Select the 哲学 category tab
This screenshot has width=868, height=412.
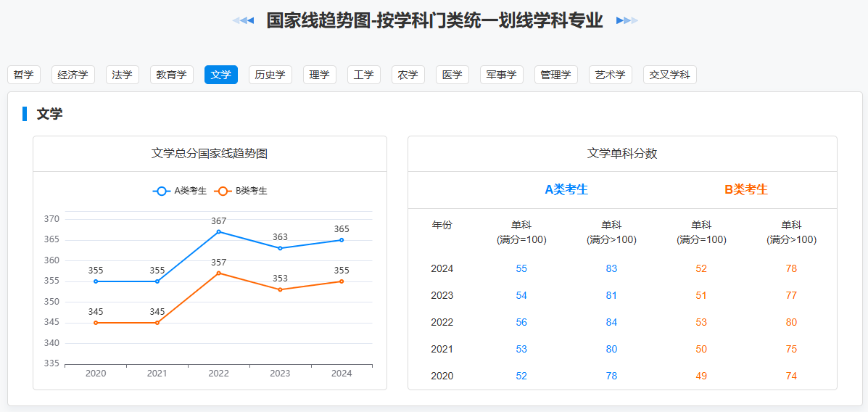[24, 75]
